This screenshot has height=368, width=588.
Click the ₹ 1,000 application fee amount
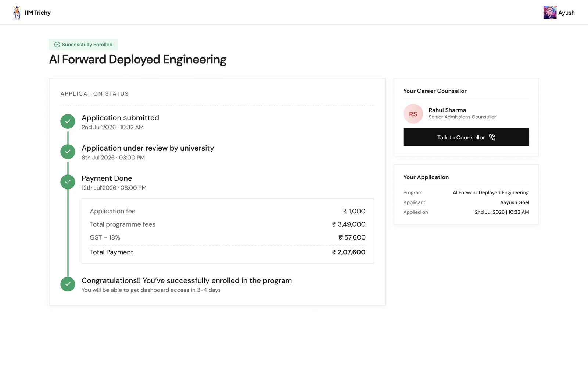354,211
